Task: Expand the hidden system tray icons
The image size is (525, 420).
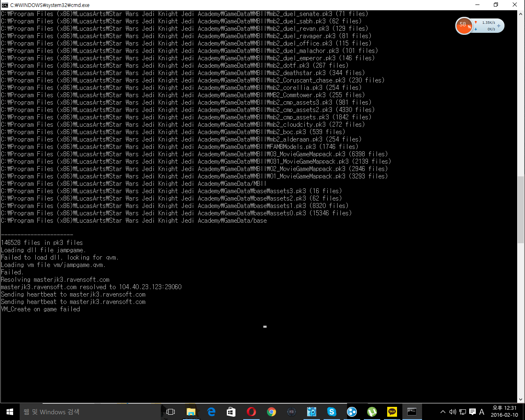Action: [x=443, y=412]
